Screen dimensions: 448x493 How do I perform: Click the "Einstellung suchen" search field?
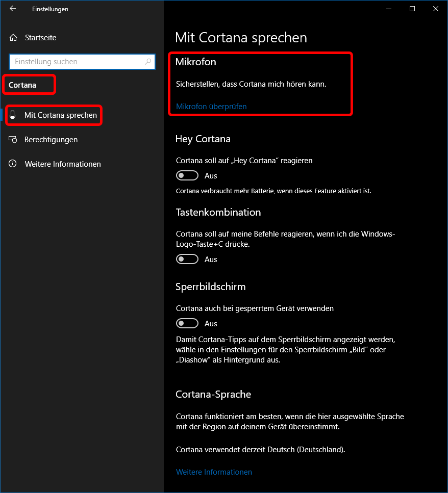pyautogui.click(x=77, y=62)
